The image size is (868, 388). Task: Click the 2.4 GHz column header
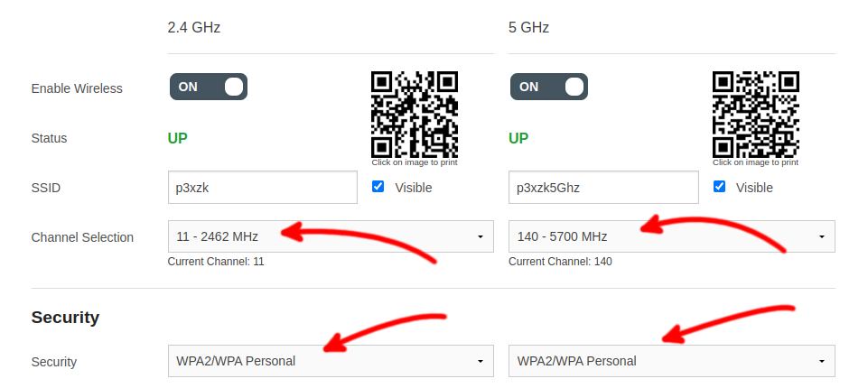(x=194, y=27)
